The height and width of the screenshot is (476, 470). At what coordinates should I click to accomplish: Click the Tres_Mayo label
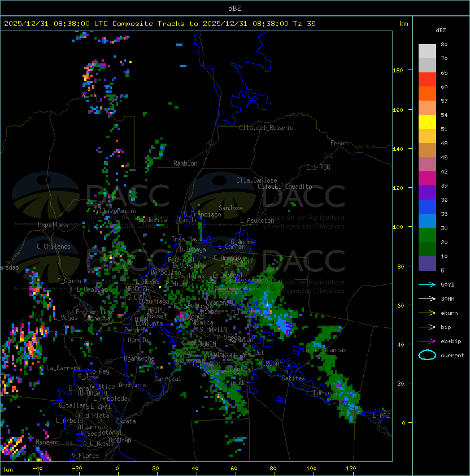[x=186, y=239]
